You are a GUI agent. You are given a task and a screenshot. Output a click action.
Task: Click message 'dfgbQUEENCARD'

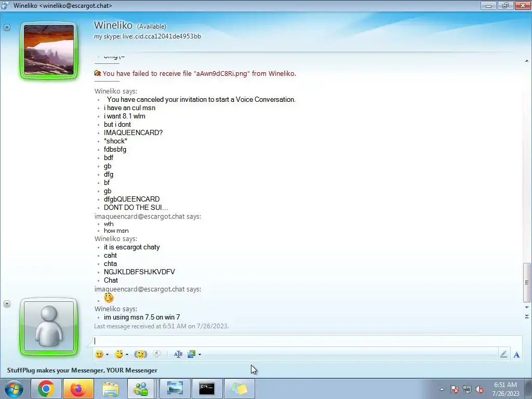(131, 199)
